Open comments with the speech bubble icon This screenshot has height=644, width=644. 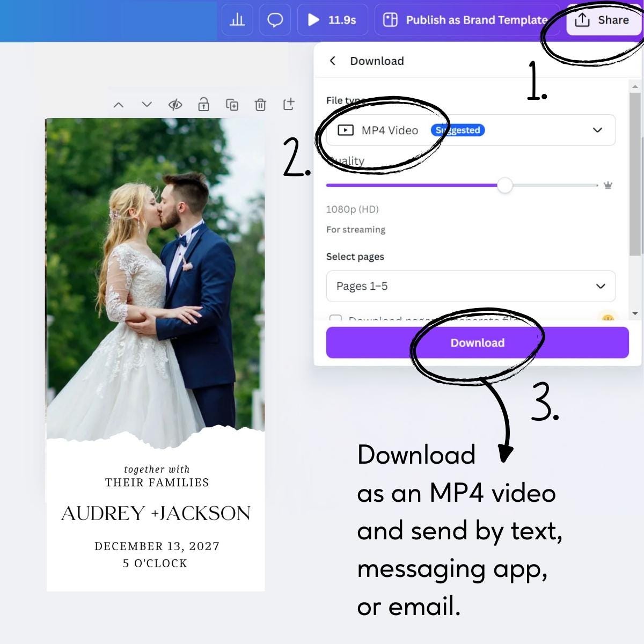(275, 20)
